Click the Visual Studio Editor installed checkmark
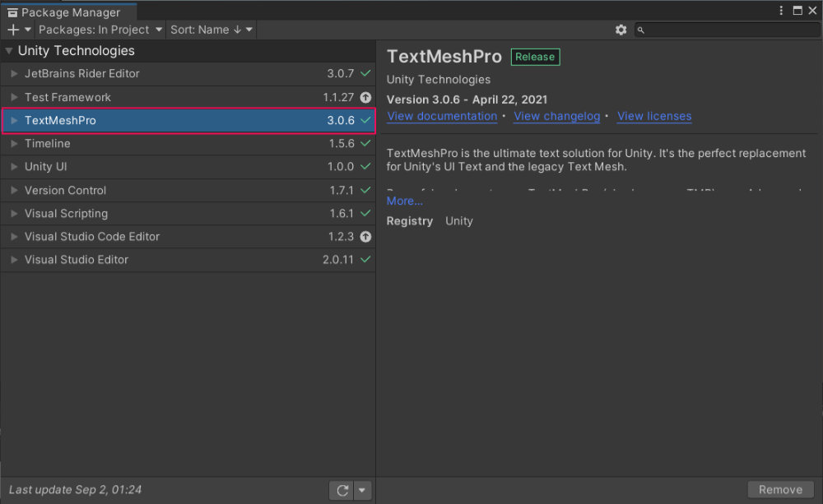Image resolution: width=823 pixels, height=504 pixels. click(x=366, y=259)
